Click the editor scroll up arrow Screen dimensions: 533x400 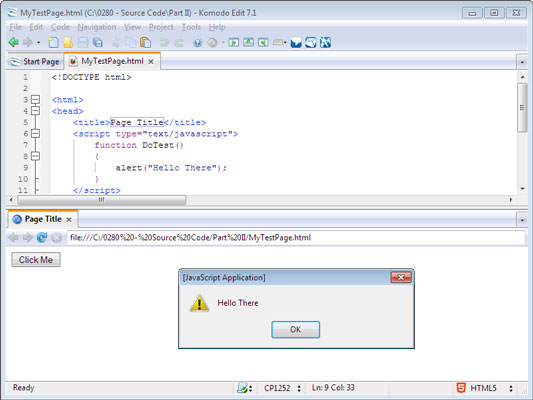point(522,77)
